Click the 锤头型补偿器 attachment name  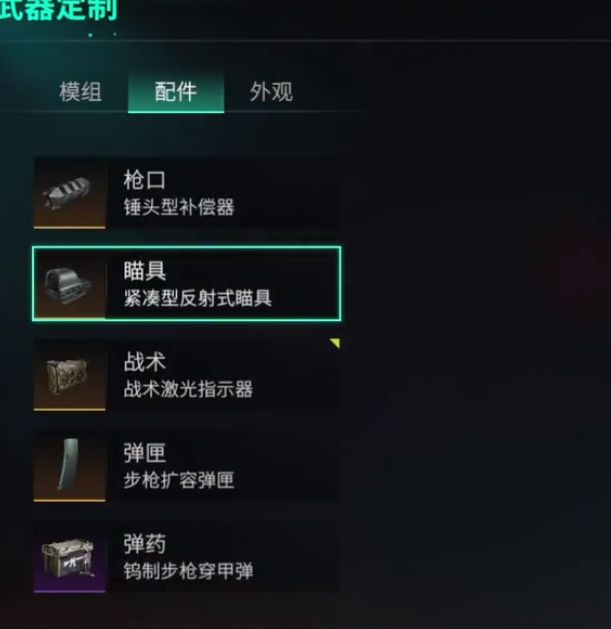(179, 207)
